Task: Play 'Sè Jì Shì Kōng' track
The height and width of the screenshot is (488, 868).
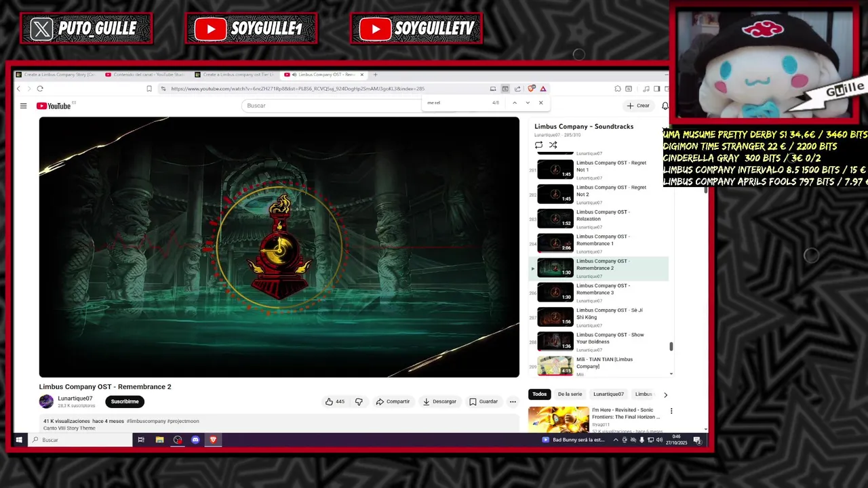Action: click(599, 317)
